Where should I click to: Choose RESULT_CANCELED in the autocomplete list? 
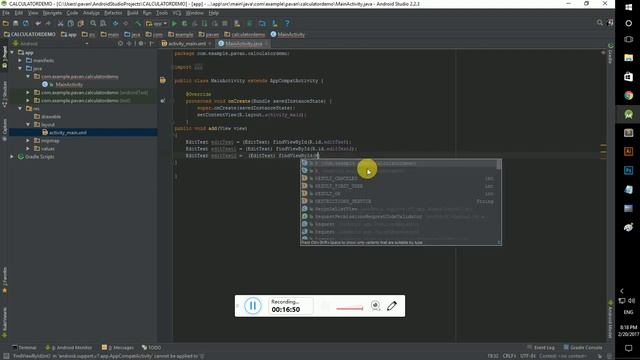click(x=398, y=178)
